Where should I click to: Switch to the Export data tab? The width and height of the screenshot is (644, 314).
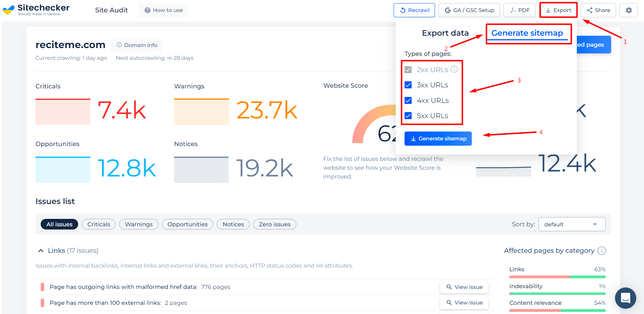coord(445,33)
